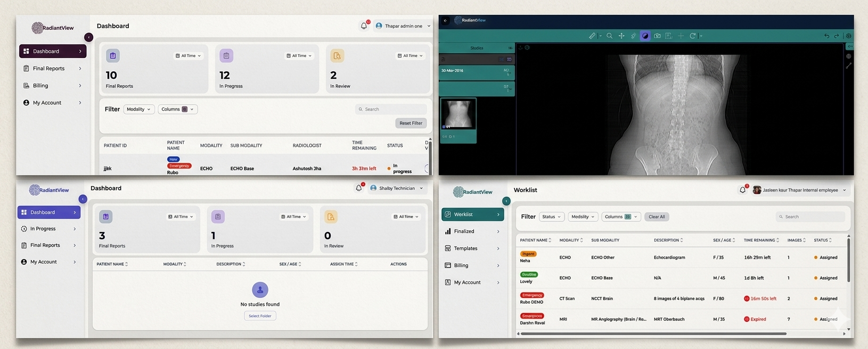868x349 pixels.
Task: Click the link tool beside pan in viewer
Action: [x=633, y=36]
